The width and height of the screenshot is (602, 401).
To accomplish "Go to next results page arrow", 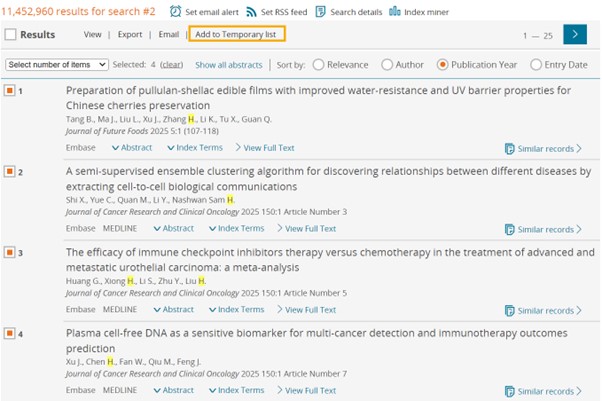I will point(575,35).
